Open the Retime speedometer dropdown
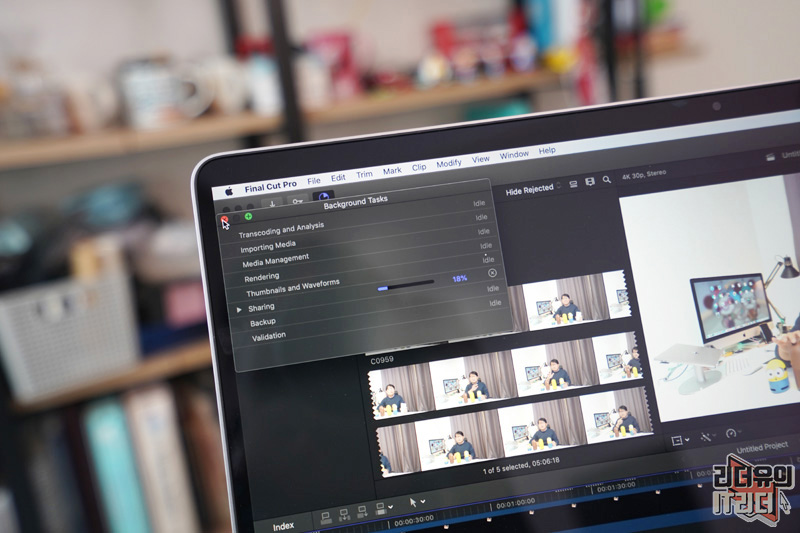 click(733, 433)
